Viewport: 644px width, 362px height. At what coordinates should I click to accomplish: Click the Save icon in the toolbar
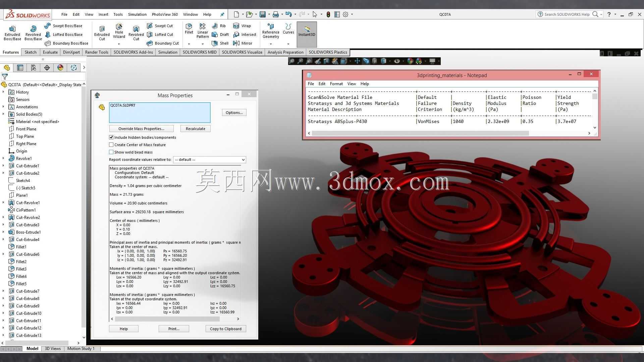coord(263,14)
